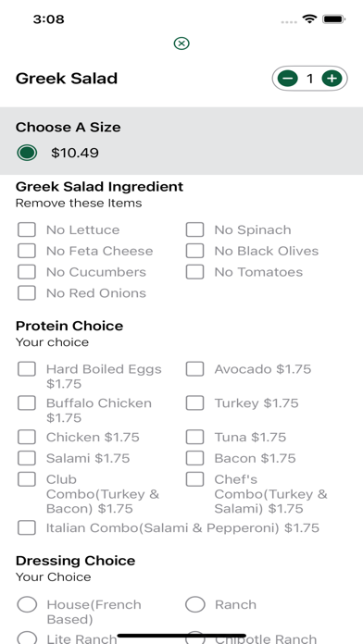
Task: Mark the No Tomatoes checkbox
Action: click(x=194, y=272)
